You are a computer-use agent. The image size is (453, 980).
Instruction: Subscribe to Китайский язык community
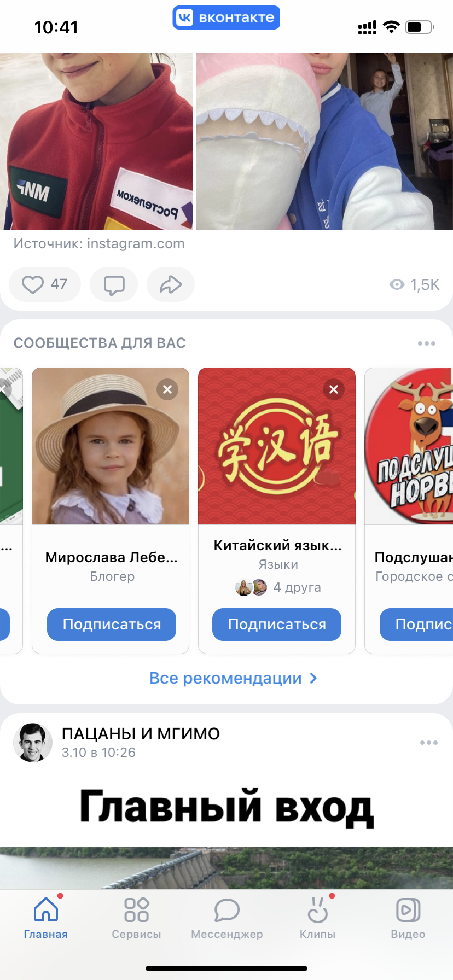click(x=277, y=625)
